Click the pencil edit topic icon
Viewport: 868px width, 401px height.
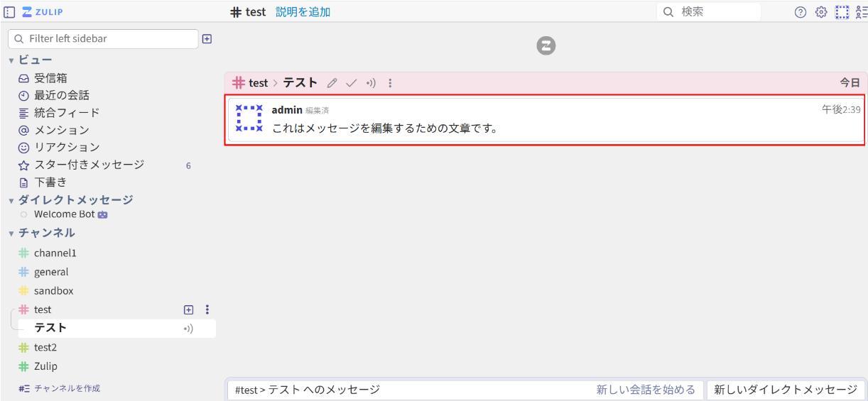click(332, 83)
